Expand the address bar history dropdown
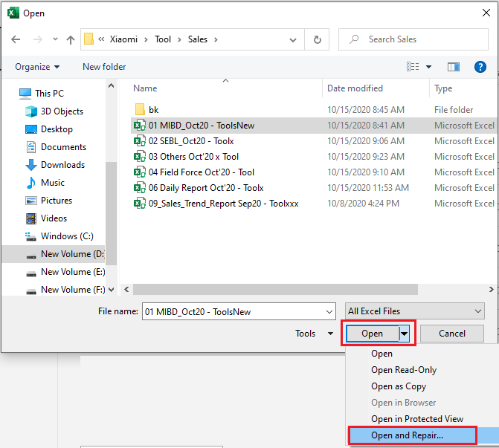The width and height of the screenshot is (499, 448). (293, 39)
